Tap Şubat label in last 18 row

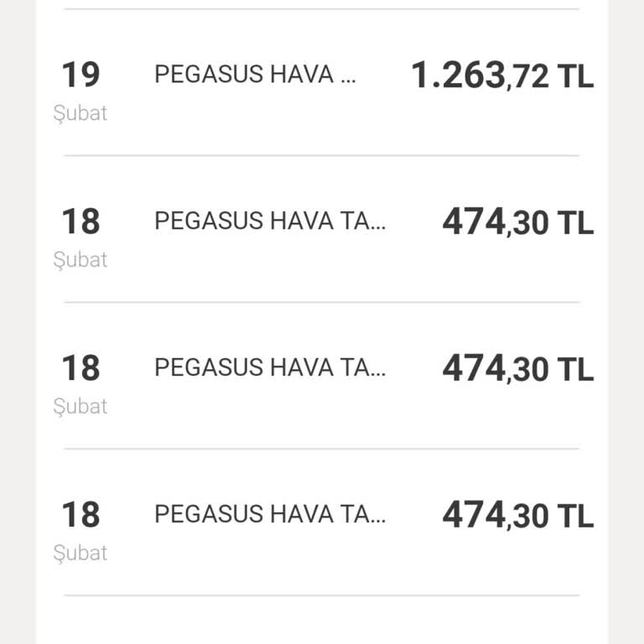80,553
